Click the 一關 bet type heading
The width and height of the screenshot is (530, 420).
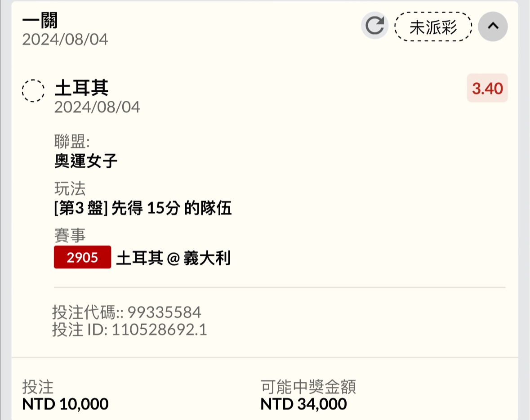click(x=40, y=21)
